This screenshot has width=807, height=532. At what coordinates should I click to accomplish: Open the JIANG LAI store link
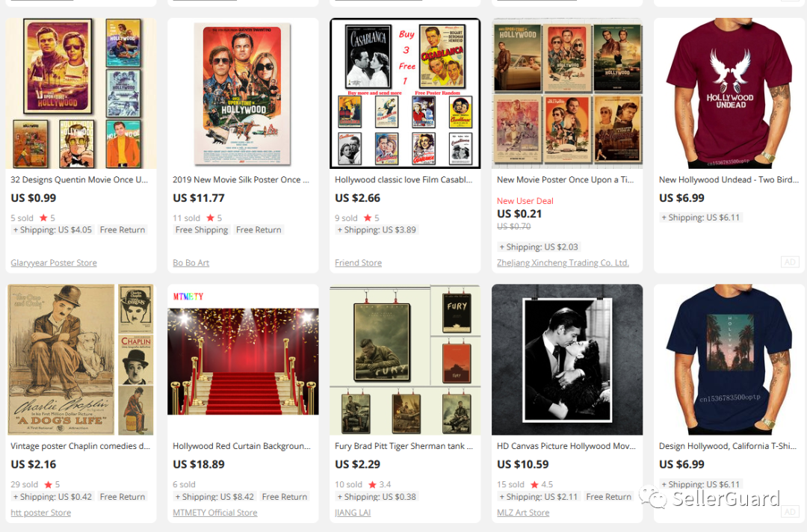[x=353, y=513]
